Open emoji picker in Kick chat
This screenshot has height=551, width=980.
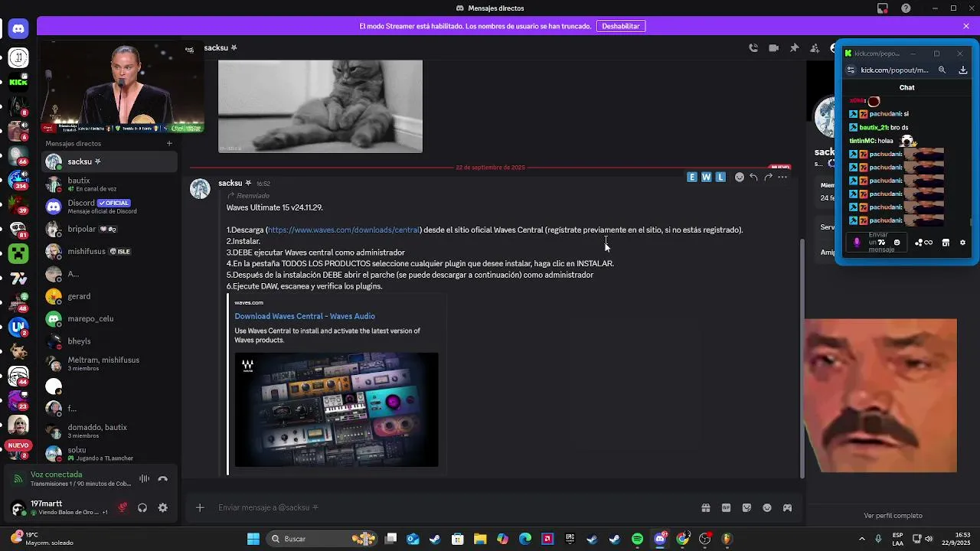click(x=897, y=243)
